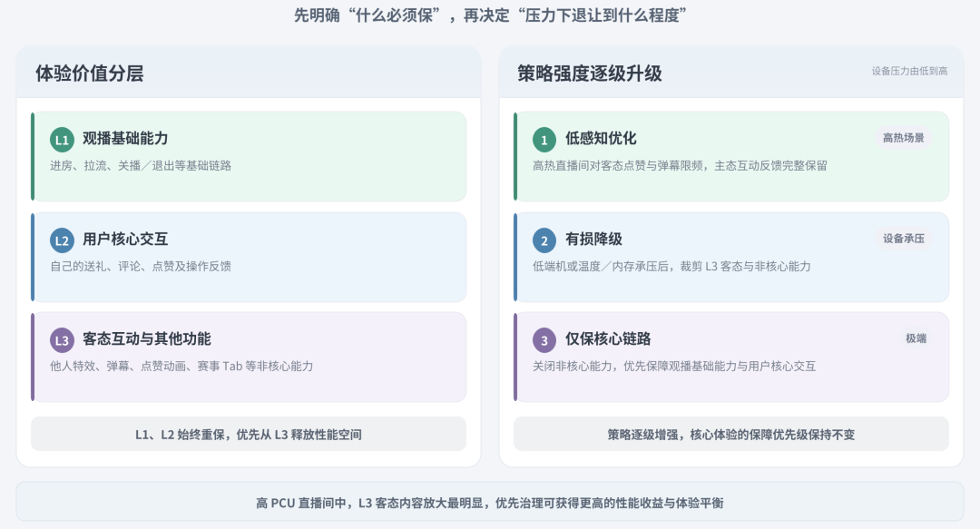Click the 客态互动与其他功能 card title

(147, 339)
